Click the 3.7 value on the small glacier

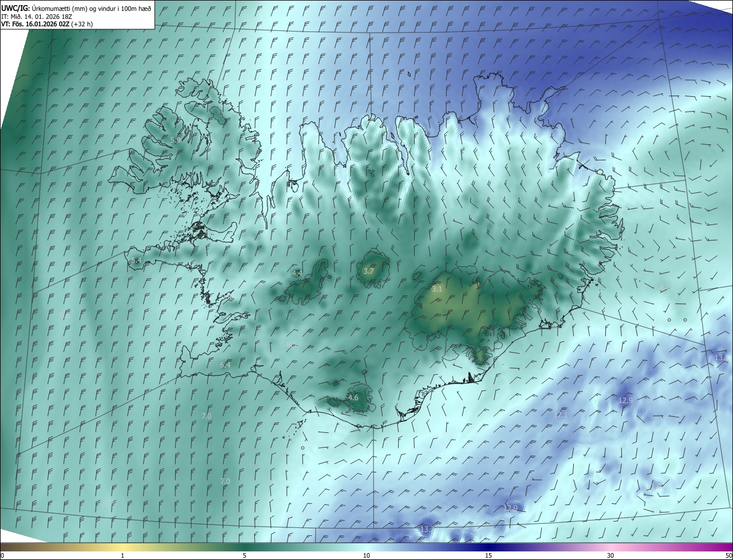click(369, 271)
